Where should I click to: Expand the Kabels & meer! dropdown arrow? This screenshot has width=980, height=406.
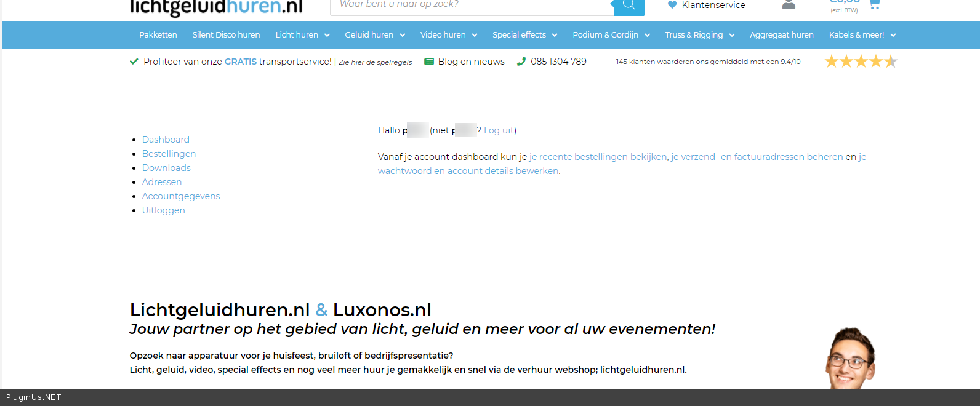(x=893, y=35)
